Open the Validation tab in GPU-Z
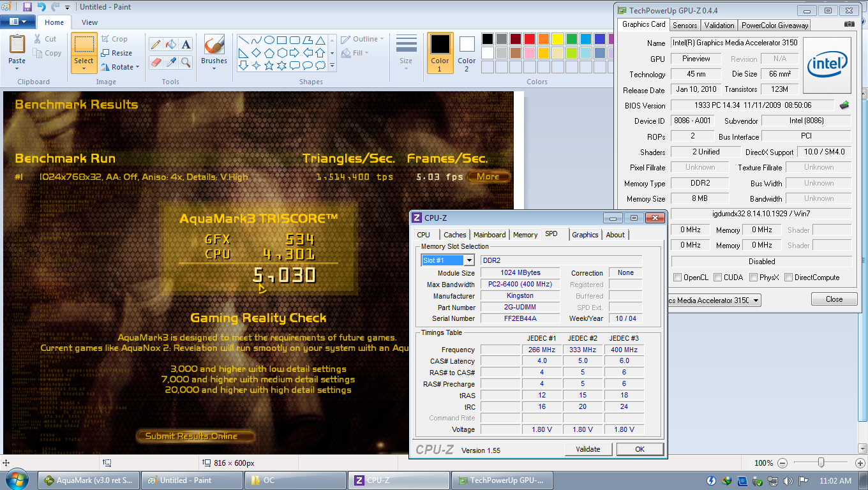 tap(719, 26)
